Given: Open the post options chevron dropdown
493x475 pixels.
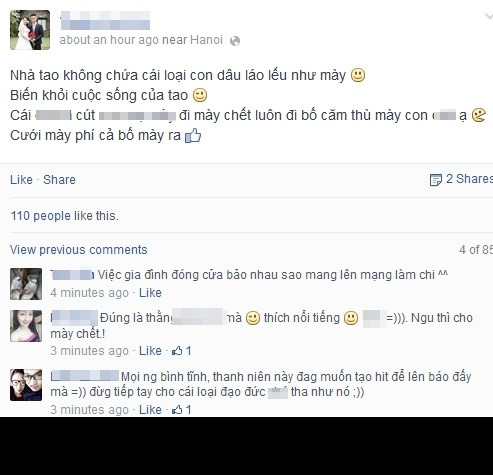Looking at the screenshot, I should coord(488,16).
